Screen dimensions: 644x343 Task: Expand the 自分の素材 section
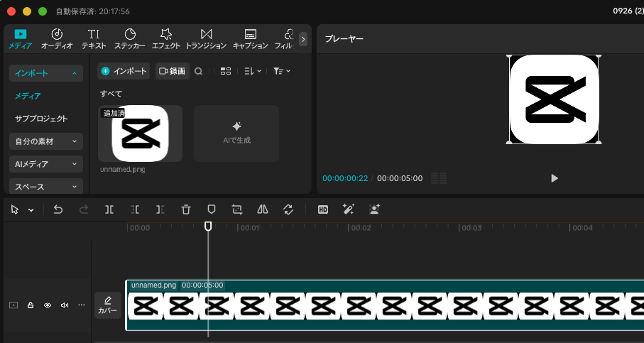(46, 141)
